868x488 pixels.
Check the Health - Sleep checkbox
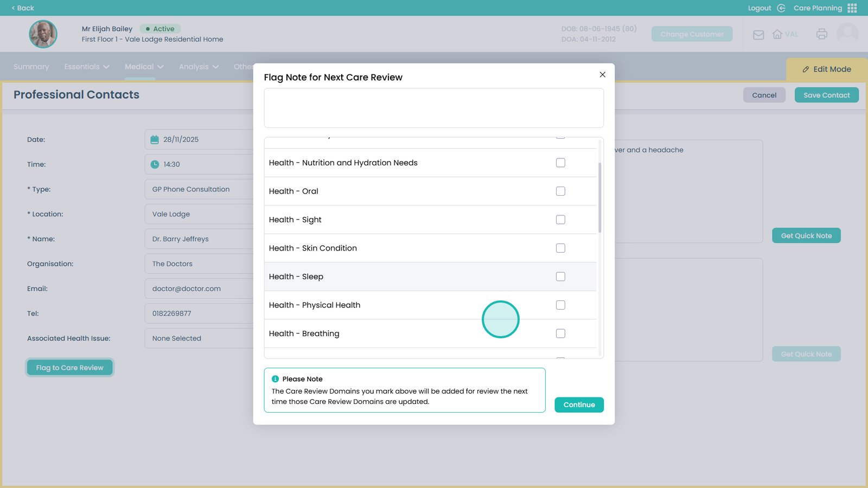pos(560,277)
